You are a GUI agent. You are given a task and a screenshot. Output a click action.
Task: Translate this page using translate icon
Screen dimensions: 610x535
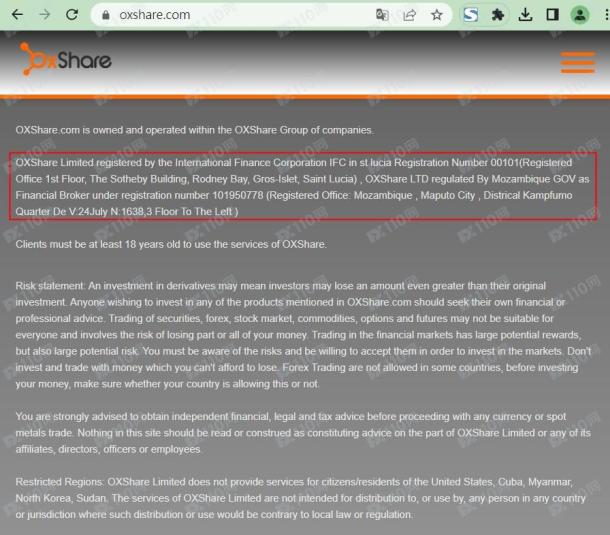[x=382, y=15]
